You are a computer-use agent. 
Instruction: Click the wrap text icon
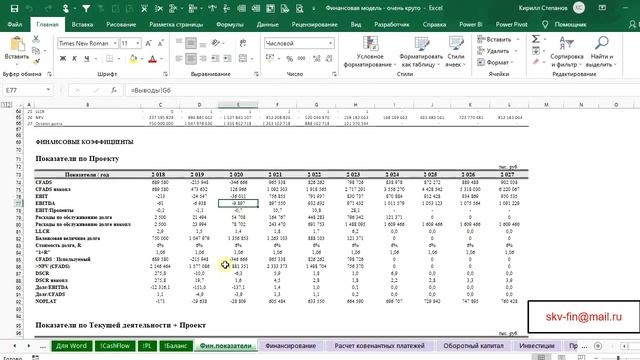243,43
